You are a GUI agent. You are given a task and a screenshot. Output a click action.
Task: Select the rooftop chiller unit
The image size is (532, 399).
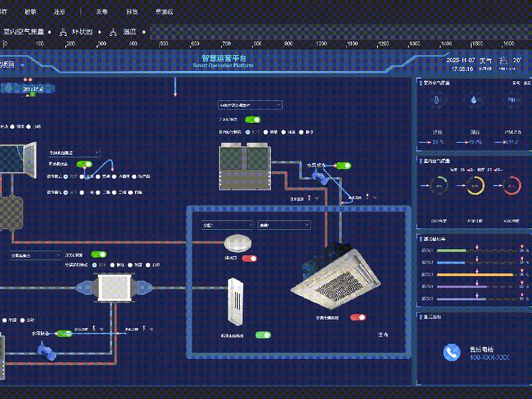(x=245, y=166)
